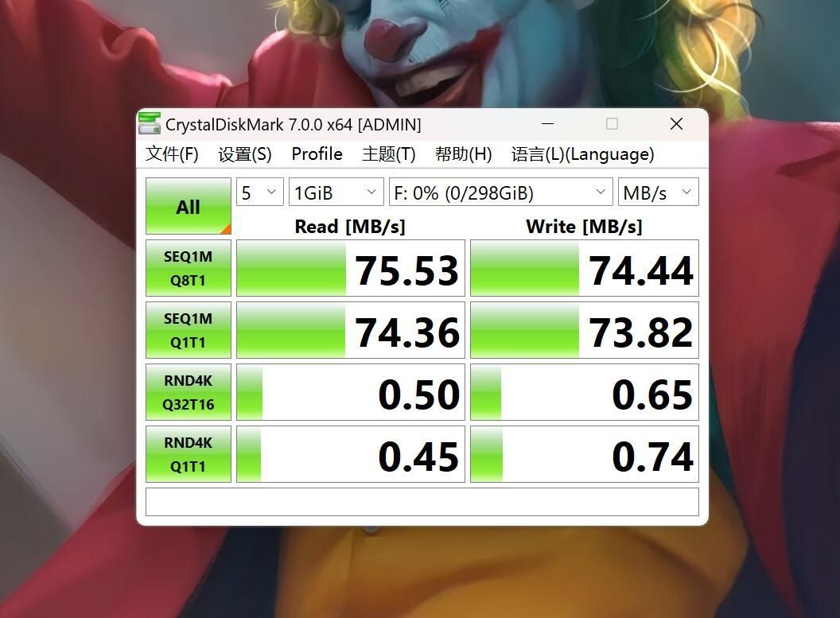Run the SEQ1M Q8T1 test

click(x=189, y=268)
